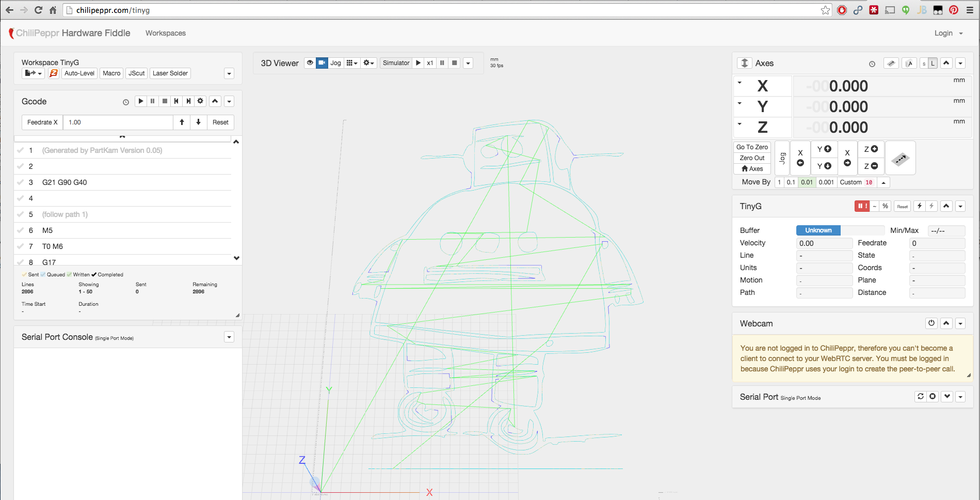Screen dimensions: 980x500
Task: Click the Go To Zero button
Action: coord(752,147)
